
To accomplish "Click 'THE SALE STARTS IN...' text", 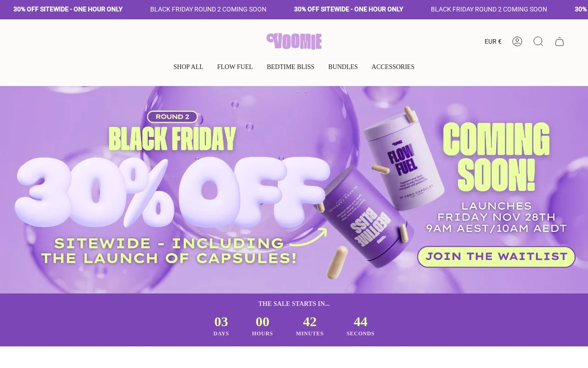I will pos(294,304).
